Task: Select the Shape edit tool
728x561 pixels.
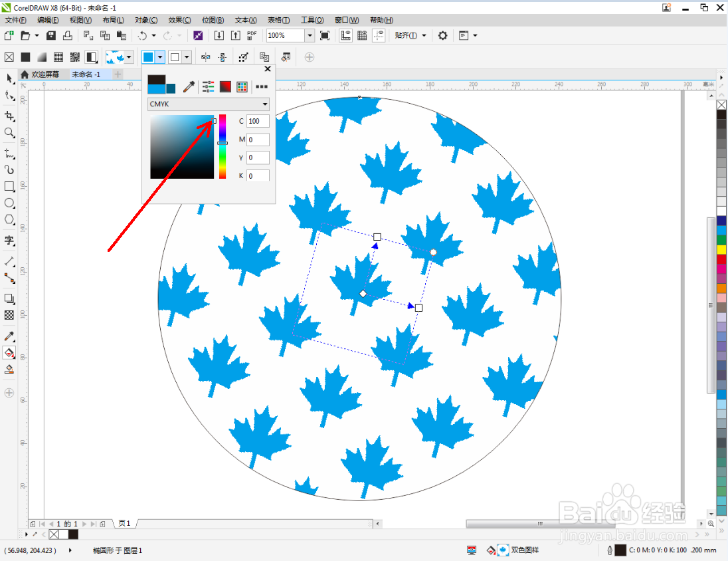Action: click(x=9, y=96)
